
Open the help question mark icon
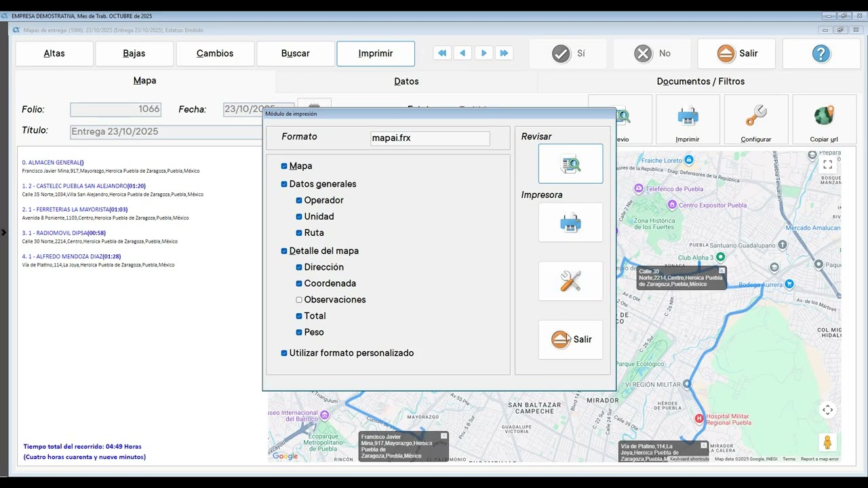point(821,54)
